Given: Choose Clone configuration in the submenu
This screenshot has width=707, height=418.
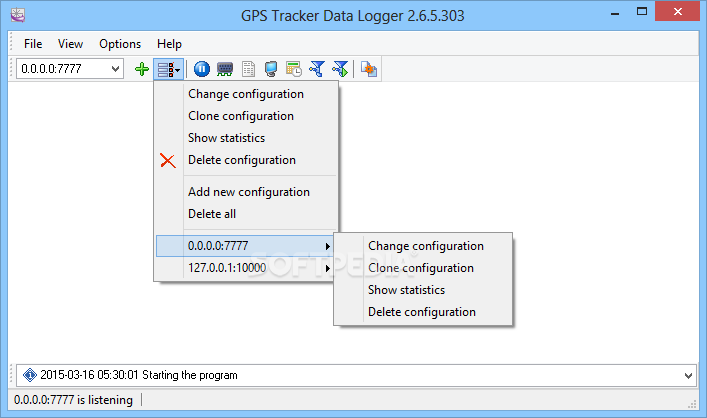Looking at the screenshot, I should tap(423, 268).
